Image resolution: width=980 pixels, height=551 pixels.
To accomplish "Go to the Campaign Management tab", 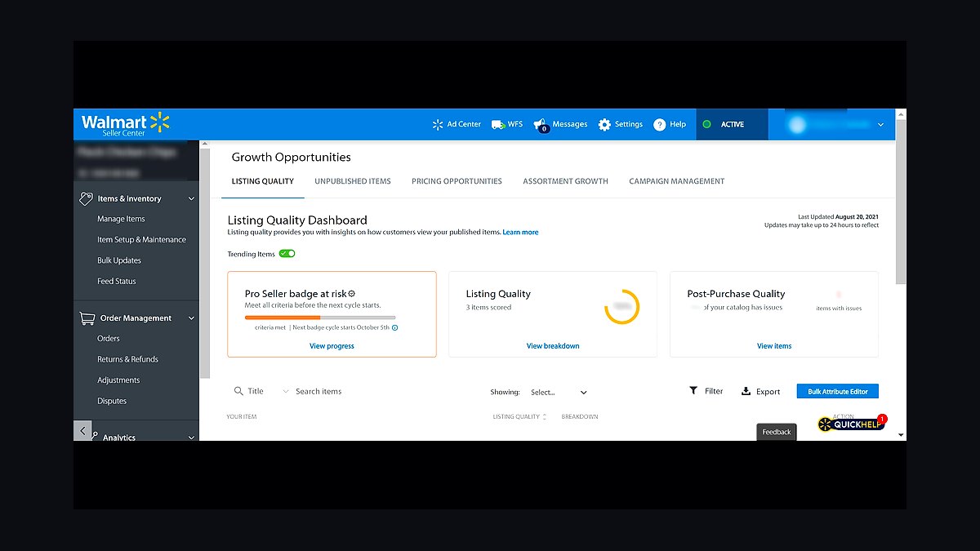I will click(676, 181).
